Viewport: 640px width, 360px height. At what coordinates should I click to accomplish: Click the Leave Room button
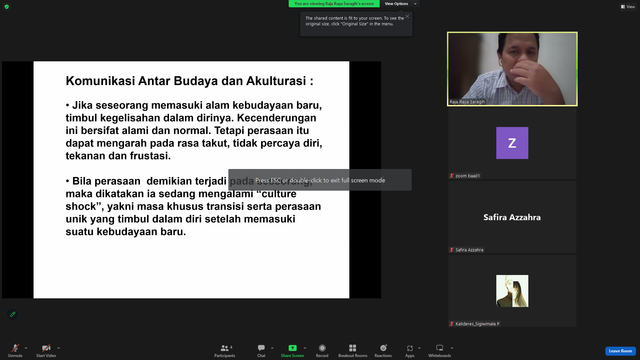click(x=620, y=351)
